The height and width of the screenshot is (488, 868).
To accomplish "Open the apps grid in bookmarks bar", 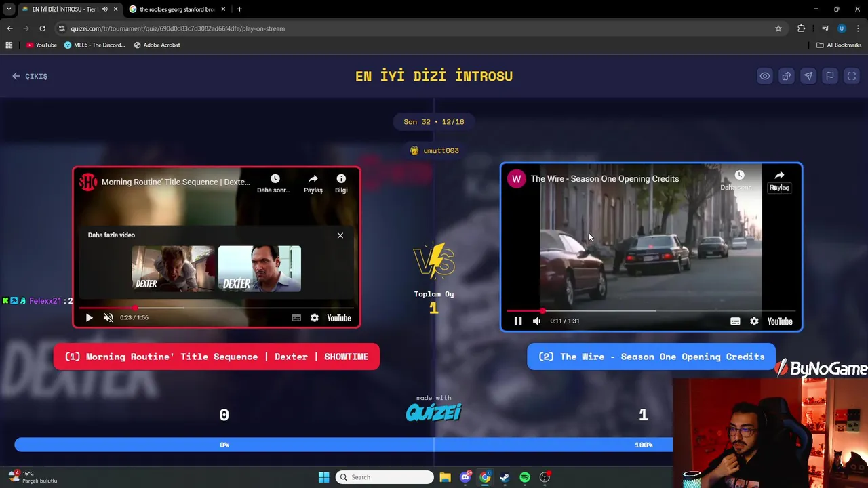I will (9, 45).
